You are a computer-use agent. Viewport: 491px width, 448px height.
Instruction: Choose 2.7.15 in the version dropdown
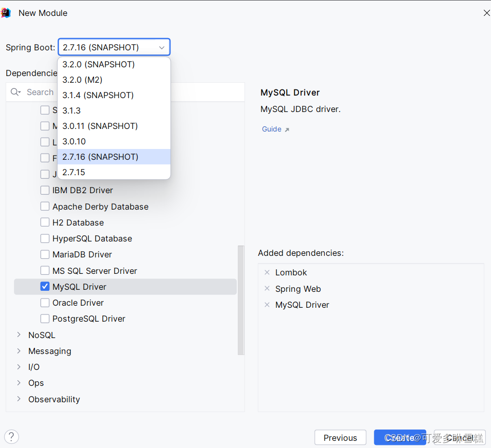click(x=73, y=172)
